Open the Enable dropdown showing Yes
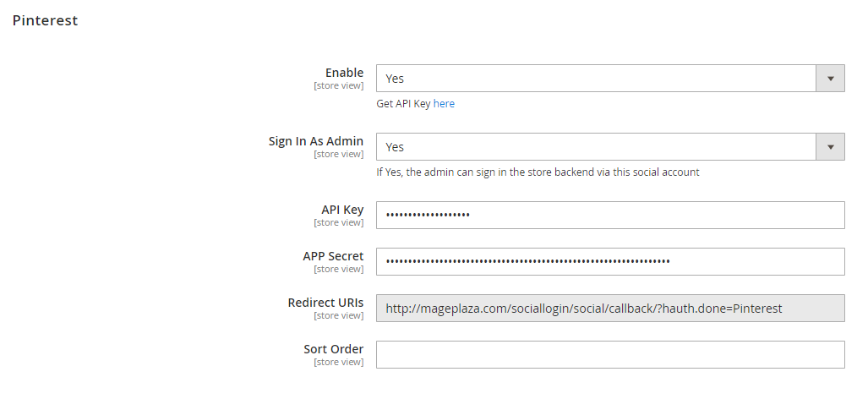This screenshot has width=868, height=399. point(596,79)
